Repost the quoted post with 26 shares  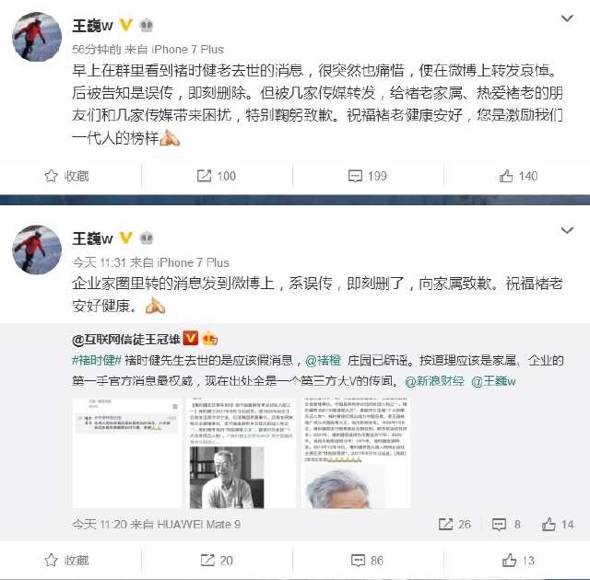coord(455,524)
